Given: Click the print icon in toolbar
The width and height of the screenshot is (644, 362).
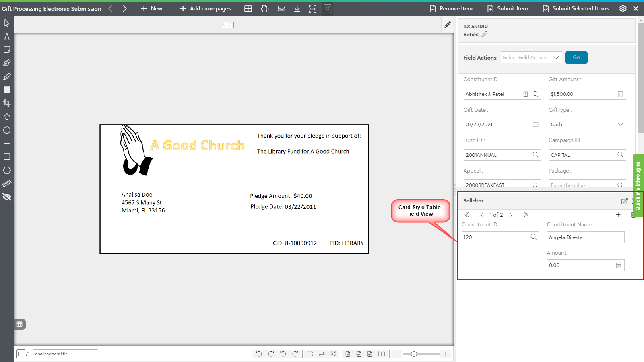Looking at the screenshot, I should pos(264,9).
